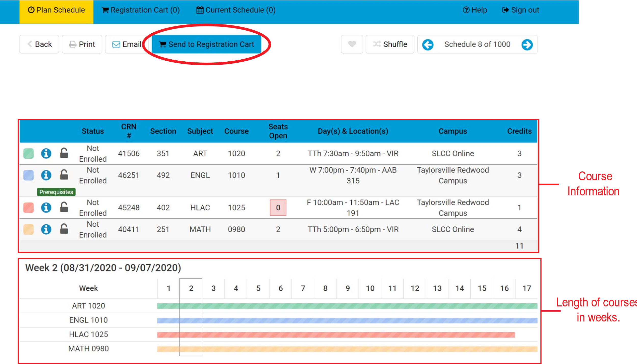Click Send to Registration Cart button

[206, 44]
